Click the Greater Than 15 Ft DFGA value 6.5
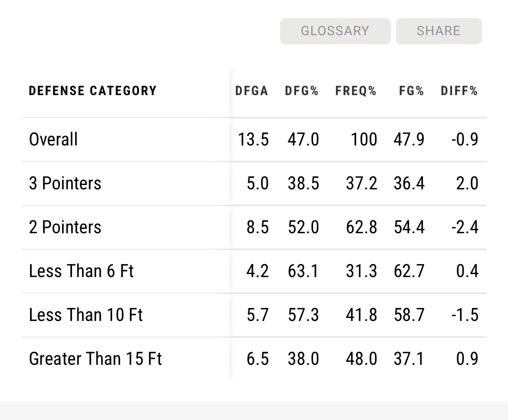Image resolution: width=508 pixels, height=420 pixels. pyautogui.click(x=257, y=359)
